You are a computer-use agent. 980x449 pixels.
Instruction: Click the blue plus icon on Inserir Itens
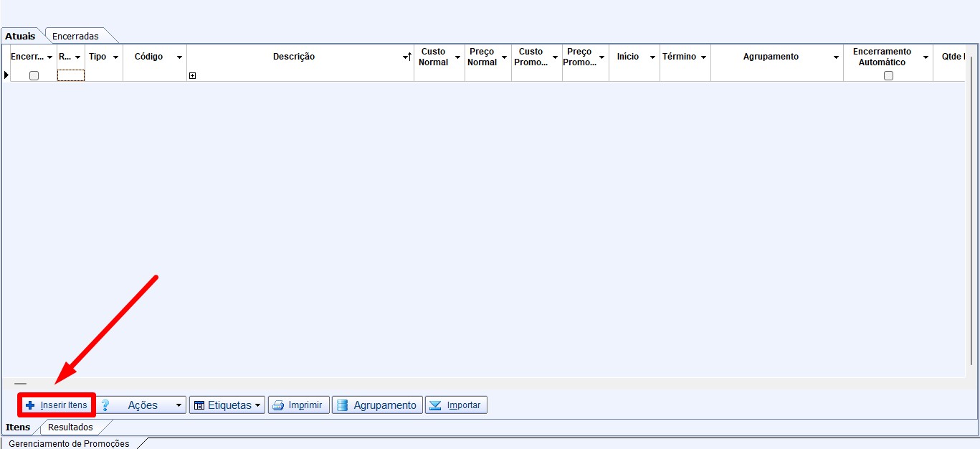pos(30,405)
